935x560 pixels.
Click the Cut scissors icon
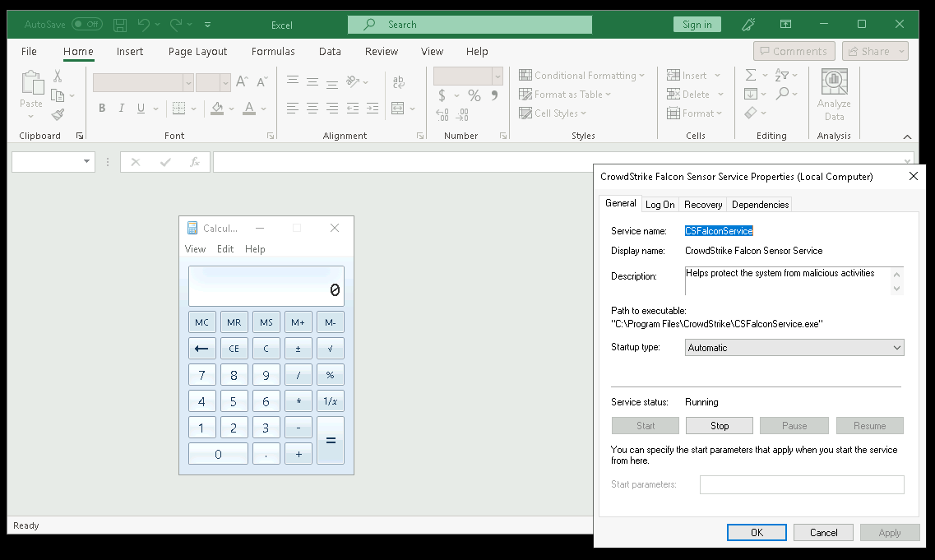coord(58,76)
